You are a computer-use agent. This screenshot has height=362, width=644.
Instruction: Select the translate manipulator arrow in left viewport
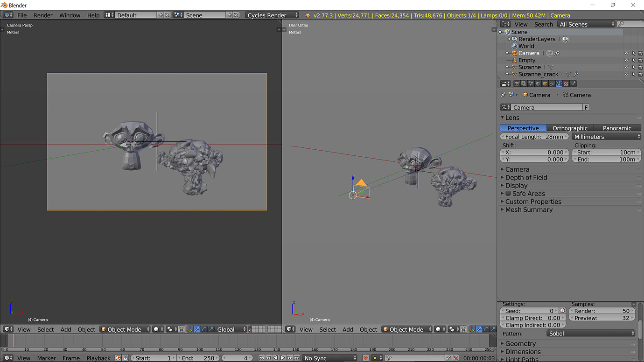197,329
